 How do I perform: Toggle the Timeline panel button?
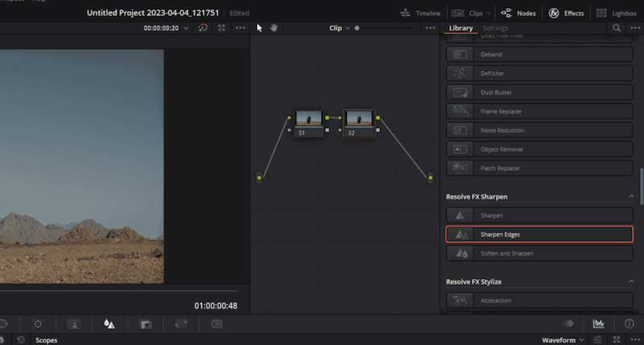pos(419,13)
